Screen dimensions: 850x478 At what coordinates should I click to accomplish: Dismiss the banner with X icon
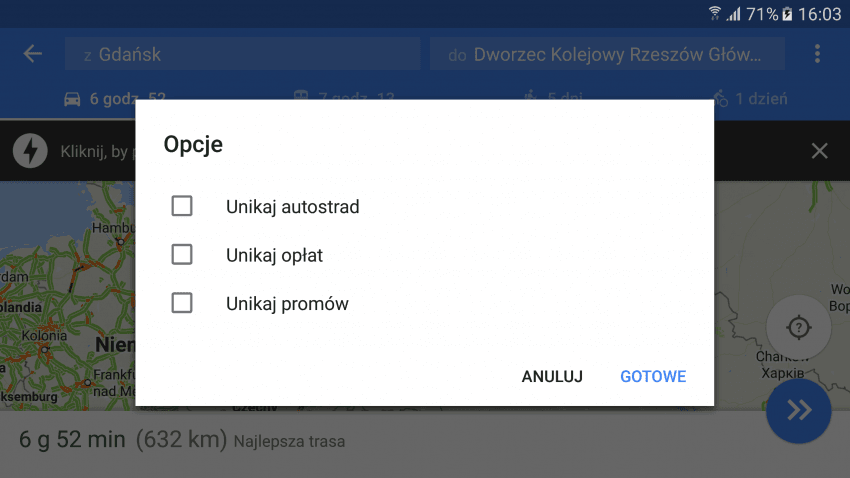(x=819, y=151)
